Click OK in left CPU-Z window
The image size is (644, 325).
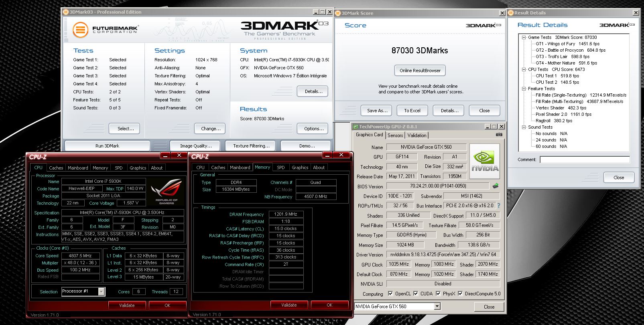(167, 305)
